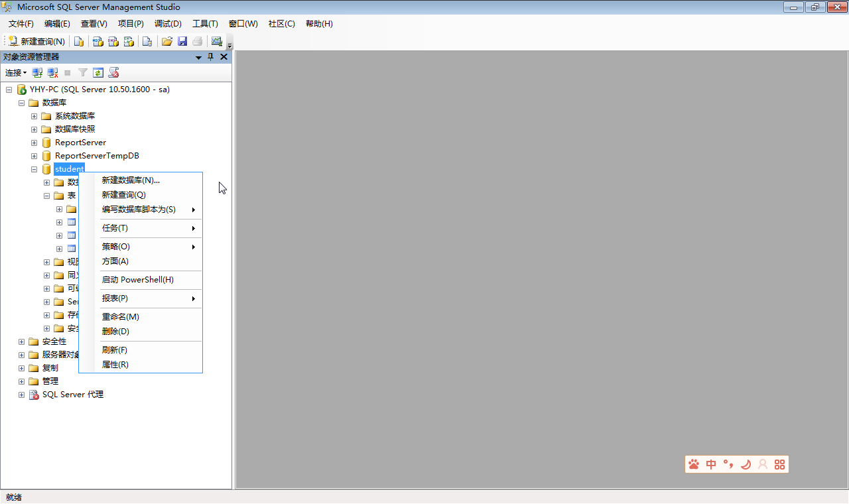
Task: Click the connect Object Explorer icon
Action: click(x=38, y=73)
